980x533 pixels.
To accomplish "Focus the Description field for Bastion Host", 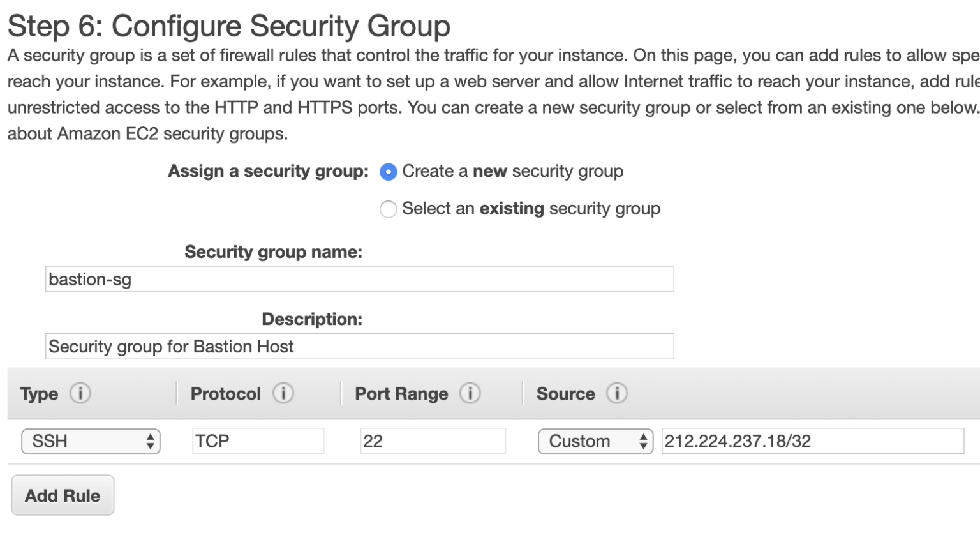I will [x=359, y=346].
